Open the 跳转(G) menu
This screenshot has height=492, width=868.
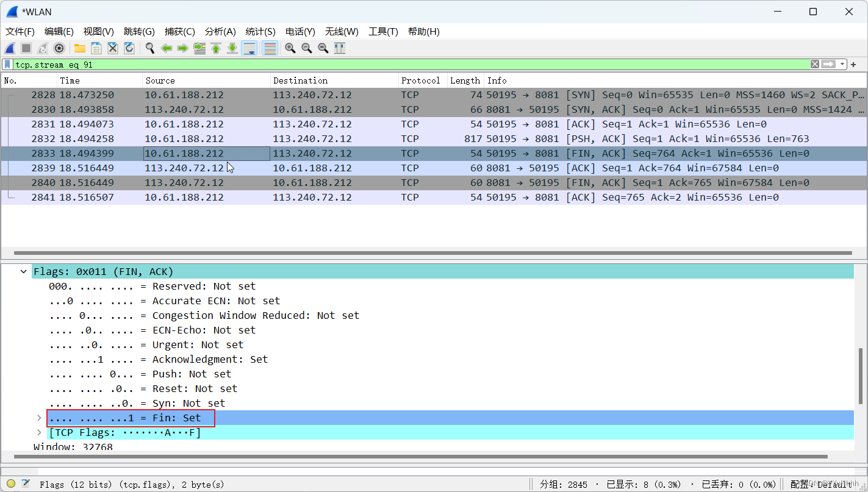pos(139,32)
